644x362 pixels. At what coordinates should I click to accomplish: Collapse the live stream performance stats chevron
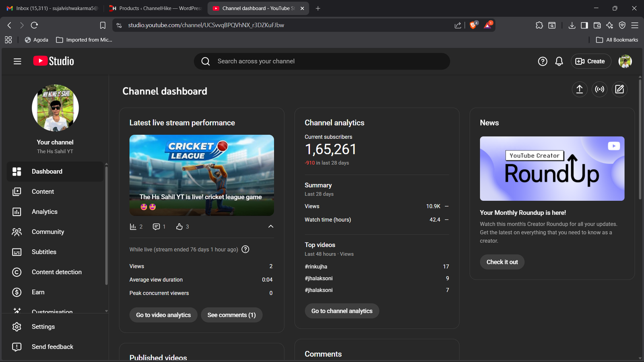(270, 226)
